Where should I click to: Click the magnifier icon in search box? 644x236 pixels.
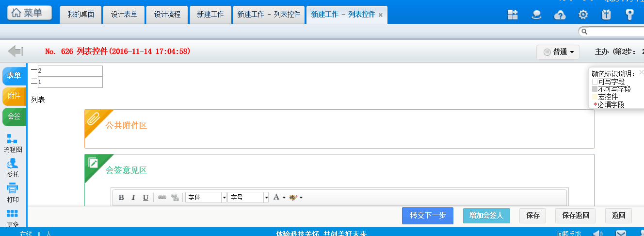(584, 32)
